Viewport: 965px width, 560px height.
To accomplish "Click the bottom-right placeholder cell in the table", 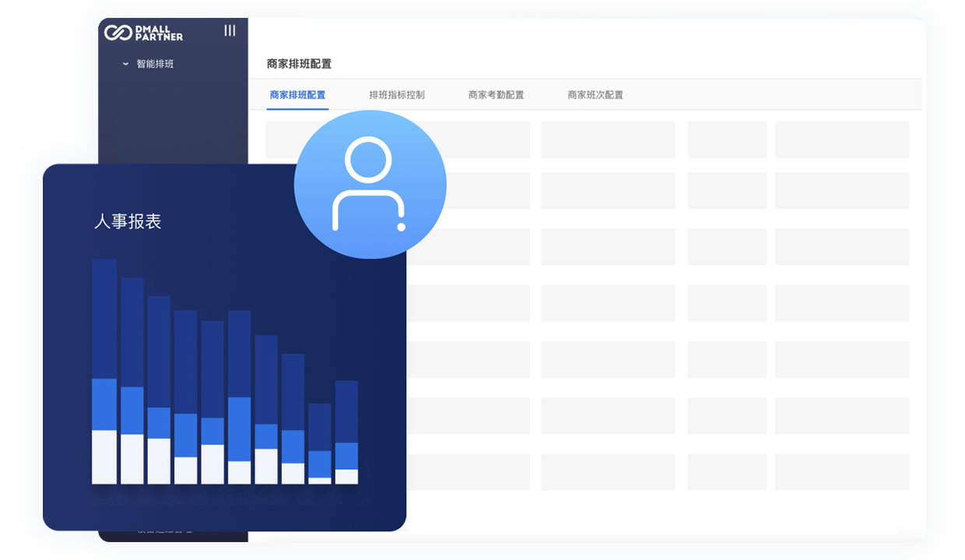I will coord(841,472).
